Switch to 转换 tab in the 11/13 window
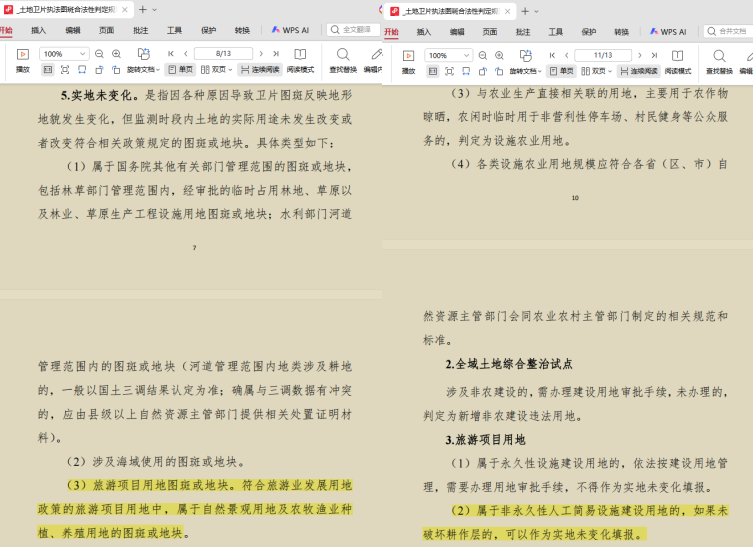 (x=621, y=32)
